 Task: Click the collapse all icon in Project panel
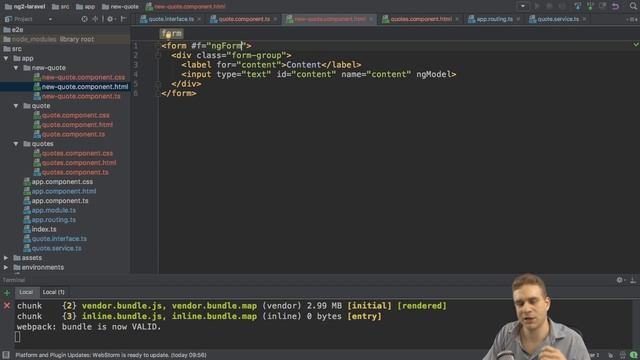point(96,19)
